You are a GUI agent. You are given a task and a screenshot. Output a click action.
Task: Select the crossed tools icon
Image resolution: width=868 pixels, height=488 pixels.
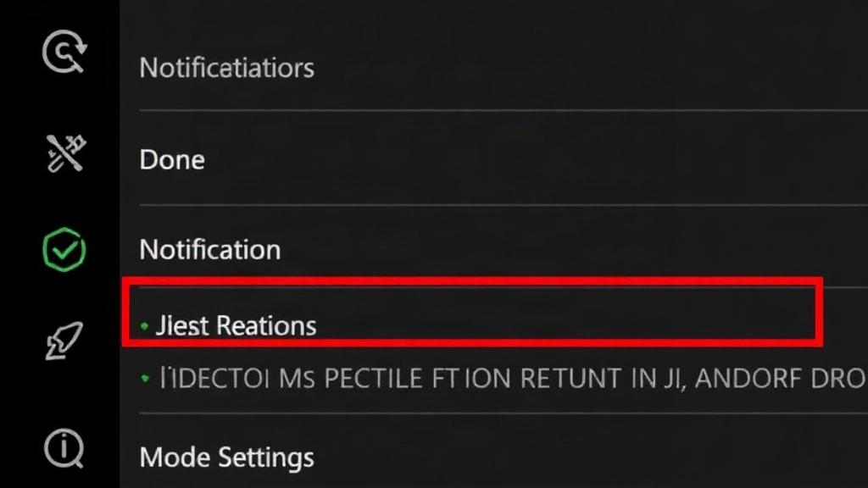coord(65,152)
